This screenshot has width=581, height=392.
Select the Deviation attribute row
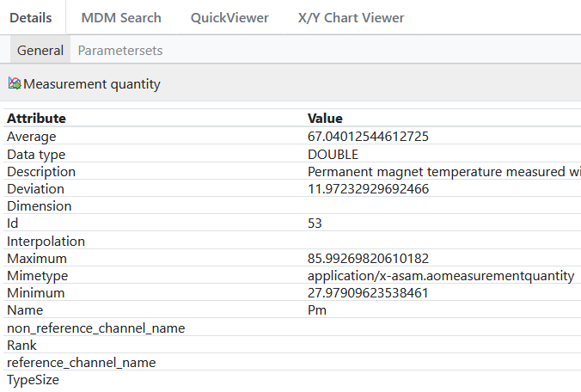coord(35,188)
